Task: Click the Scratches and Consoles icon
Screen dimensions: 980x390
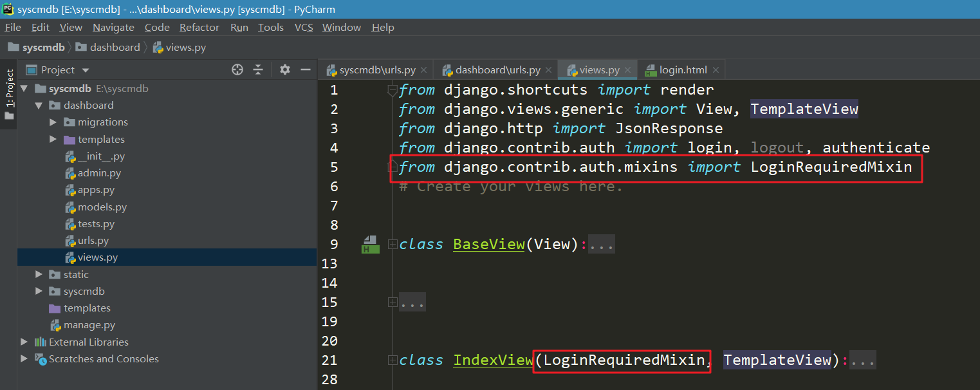Action: tap(41, 359)
